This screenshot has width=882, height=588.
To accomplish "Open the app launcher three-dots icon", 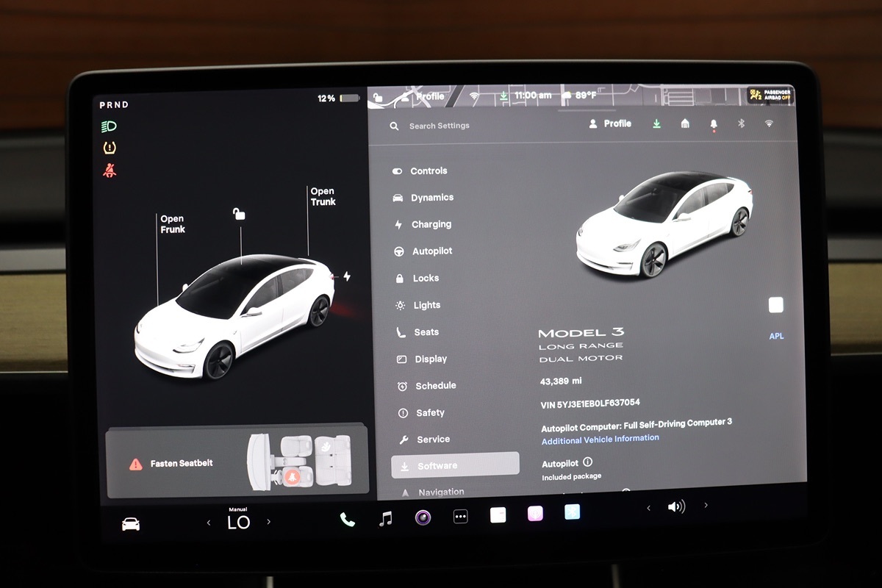I will [460, 517].
